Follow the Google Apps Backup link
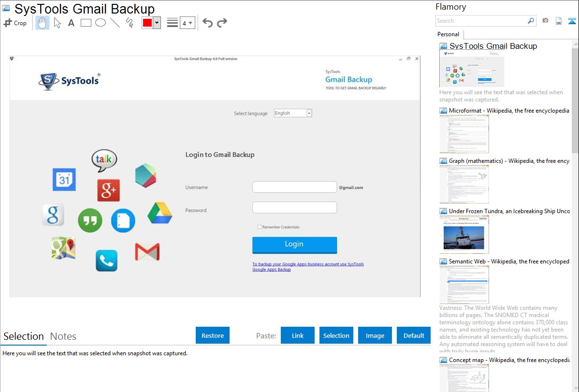Image resolution: width=579 pixels, height=392 pixels. point(308,267)
